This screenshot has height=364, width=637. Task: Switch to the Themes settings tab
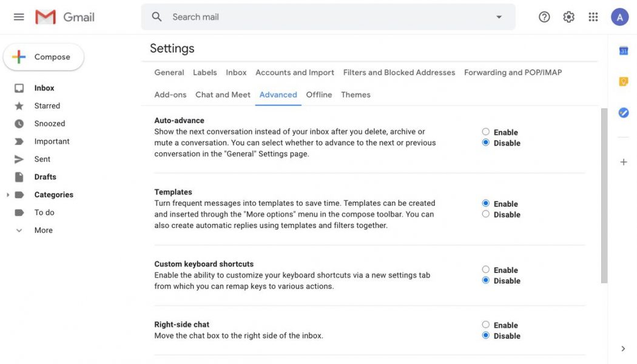coord(355,93)
